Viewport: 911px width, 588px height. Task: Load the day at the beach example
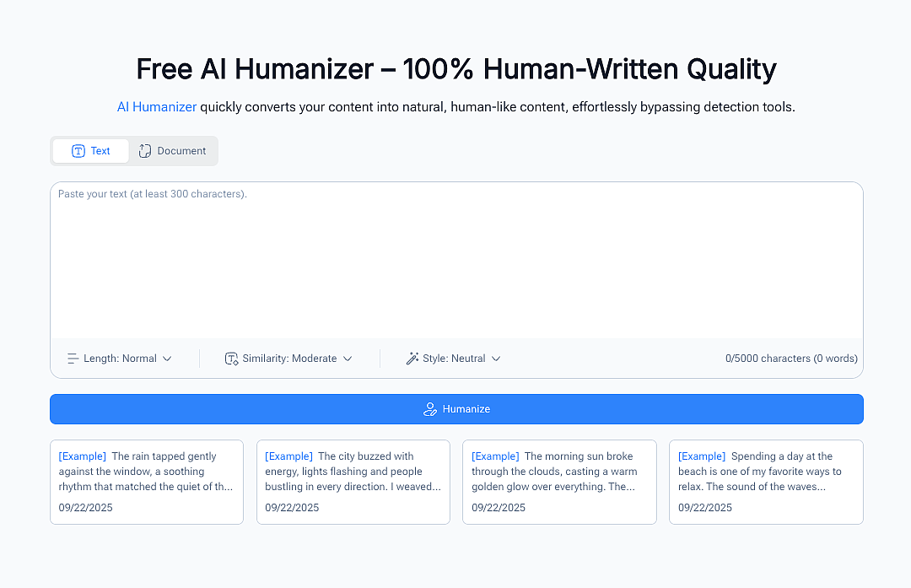[x=766, y=482]
